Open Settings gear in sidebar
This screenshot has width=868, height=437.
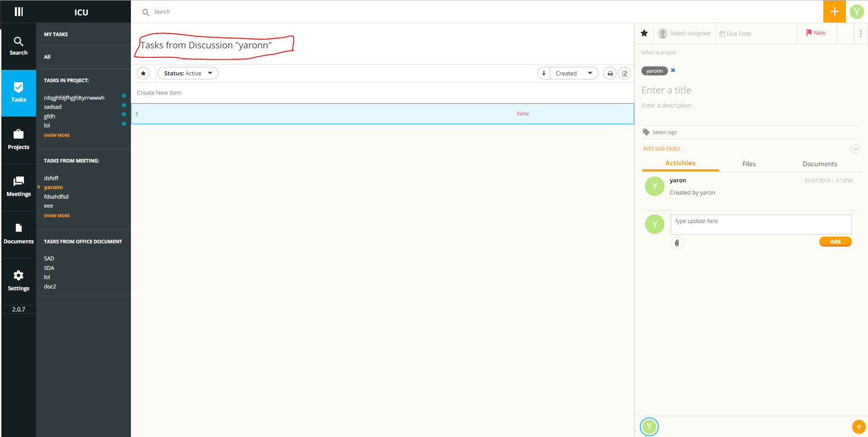pos(19,281)
